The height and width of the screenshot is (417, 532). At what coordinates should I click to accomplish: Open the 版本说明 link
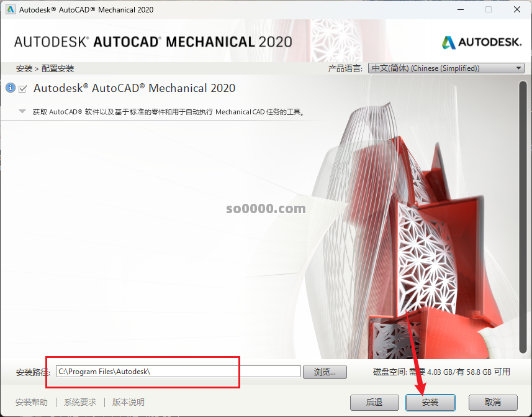coord(128,402)
